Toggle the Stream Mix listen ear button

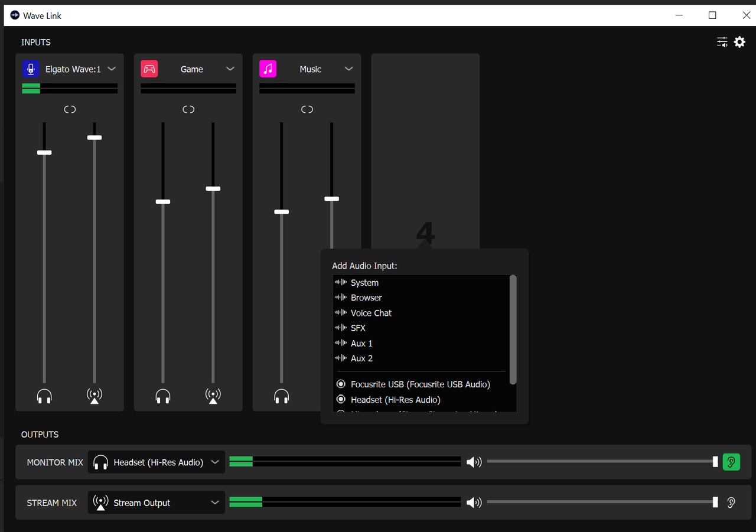(x=731, y=502)
